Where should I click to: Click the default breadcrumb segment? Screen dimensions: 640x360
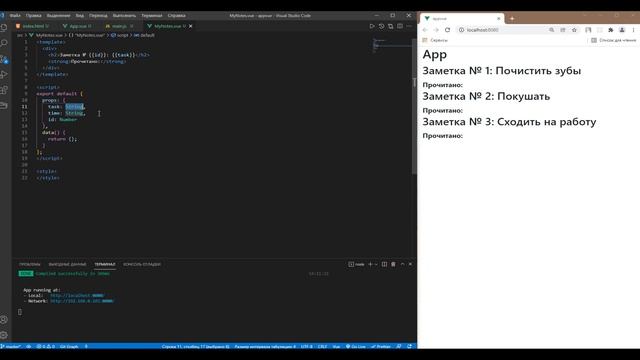click(x=144, y=36)
